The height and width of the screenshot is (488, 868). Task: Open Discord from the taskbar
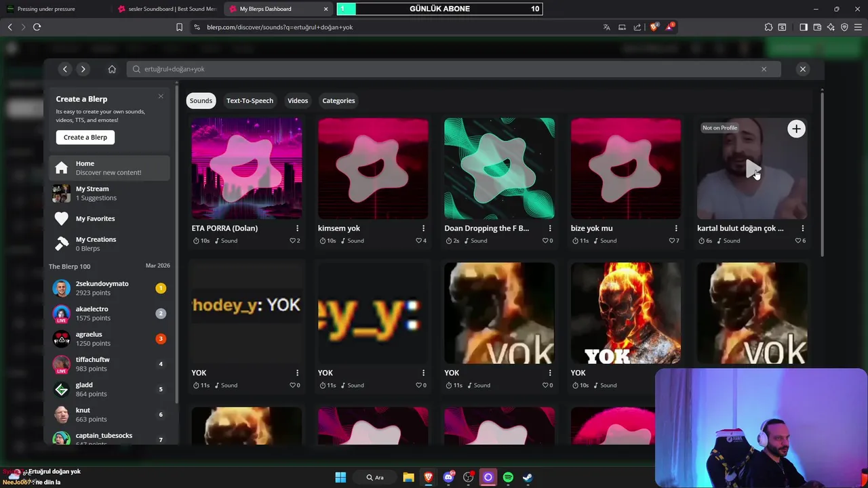click(448, 477)
